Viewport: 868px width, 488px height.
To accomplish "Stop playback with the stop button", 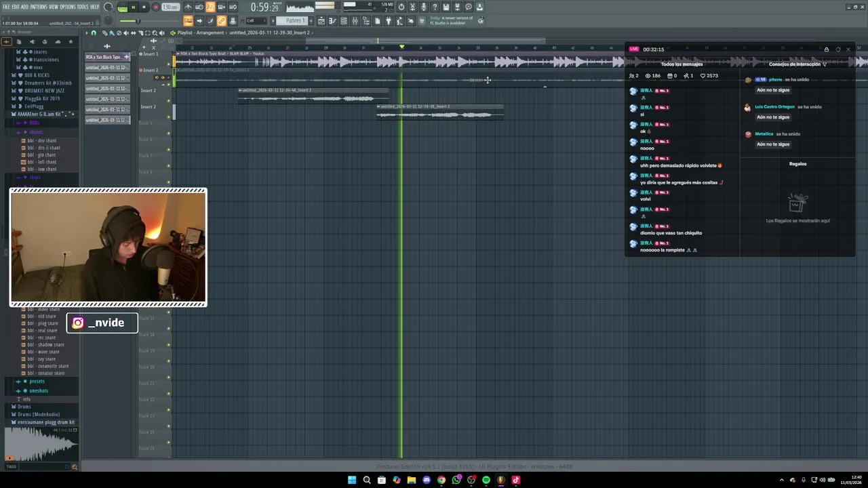I will 144,7.
